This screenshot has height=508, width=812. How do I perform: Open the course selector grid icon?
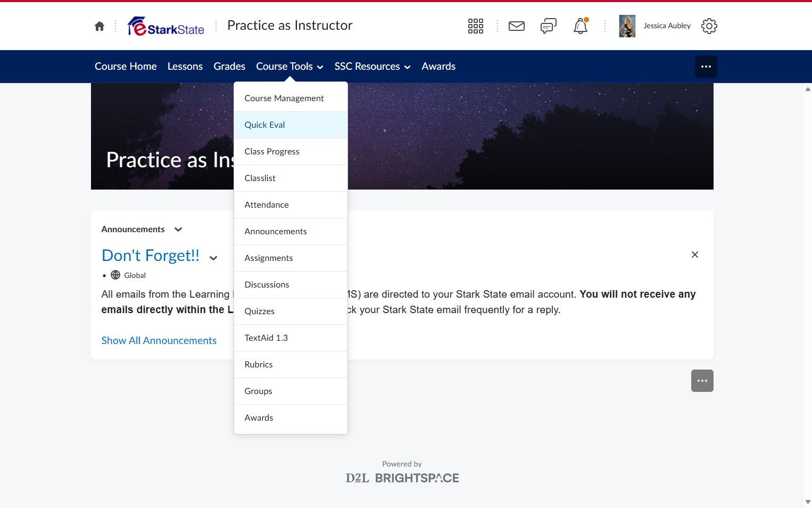(476, 26)
